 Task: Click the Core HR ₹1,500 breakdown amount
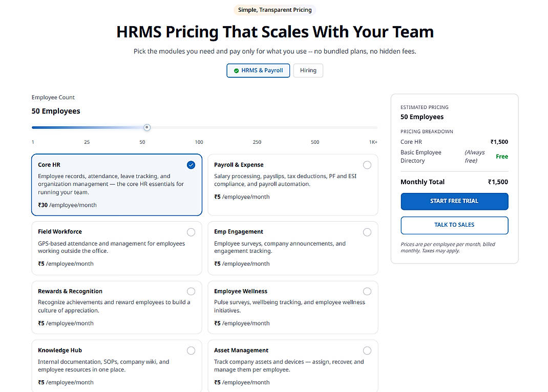499,142
